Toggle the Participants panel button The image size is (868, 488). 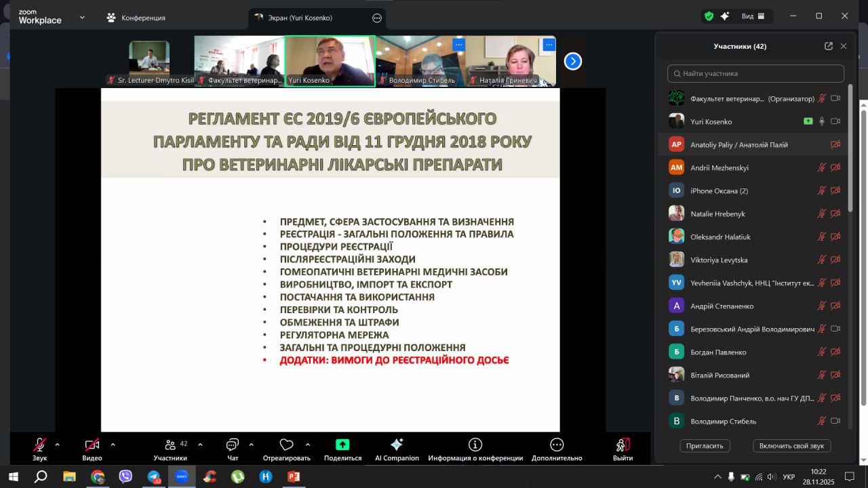coord(170,445)
